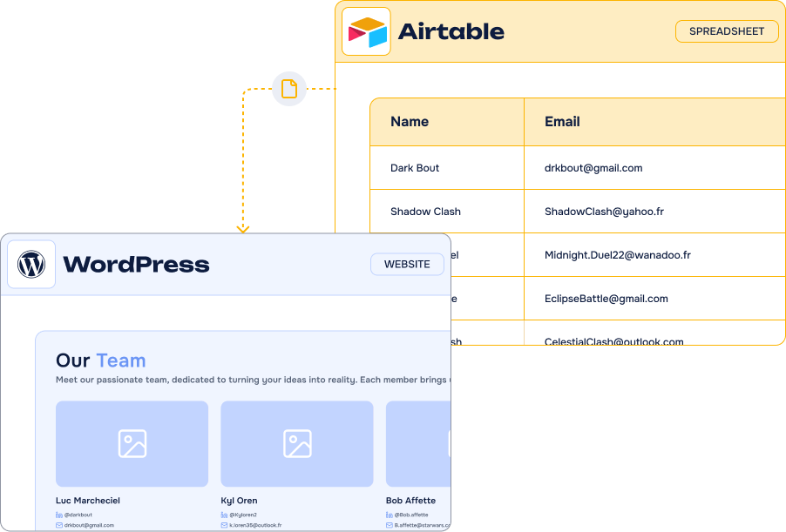
Task: Open Luc Marcheciel's photo card
Action: (132, 444)
